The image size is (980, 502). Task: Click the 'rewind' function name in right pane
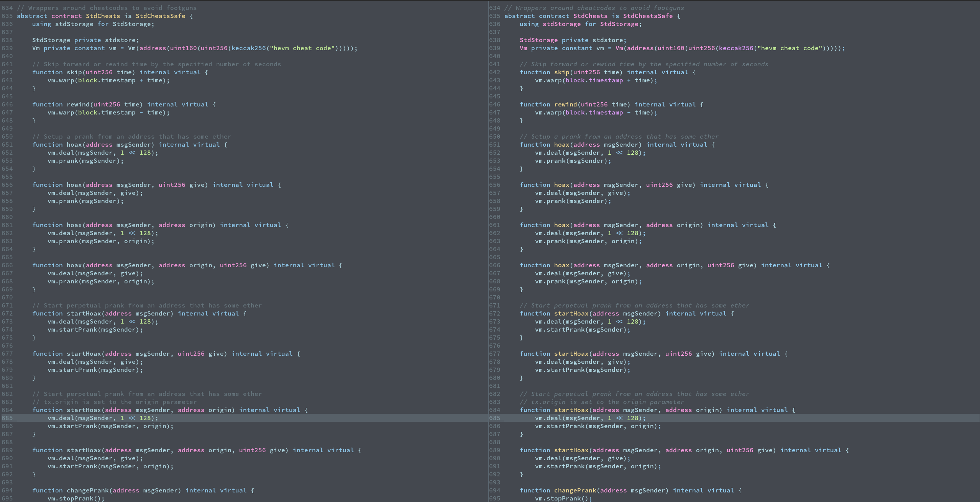[566, 105]
